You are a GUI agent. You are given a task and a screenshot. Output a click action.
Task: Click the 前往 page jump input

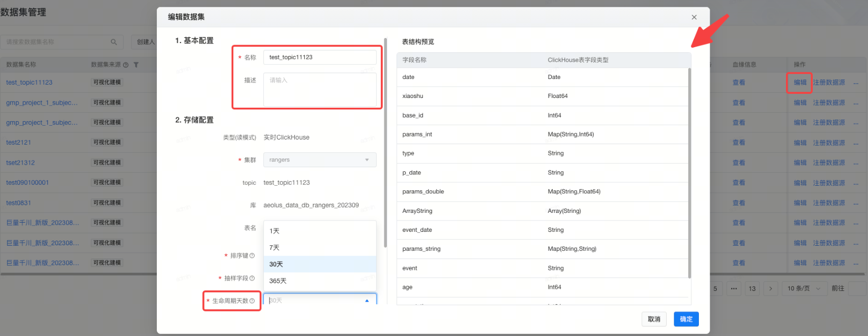pyautogui.click(x=857, y=288)
